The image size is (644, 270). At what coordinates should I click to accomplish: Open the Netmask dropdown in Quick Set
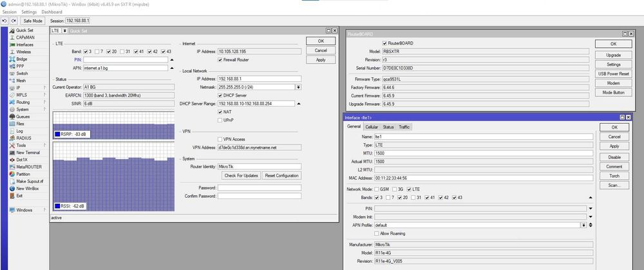[298, 87]
